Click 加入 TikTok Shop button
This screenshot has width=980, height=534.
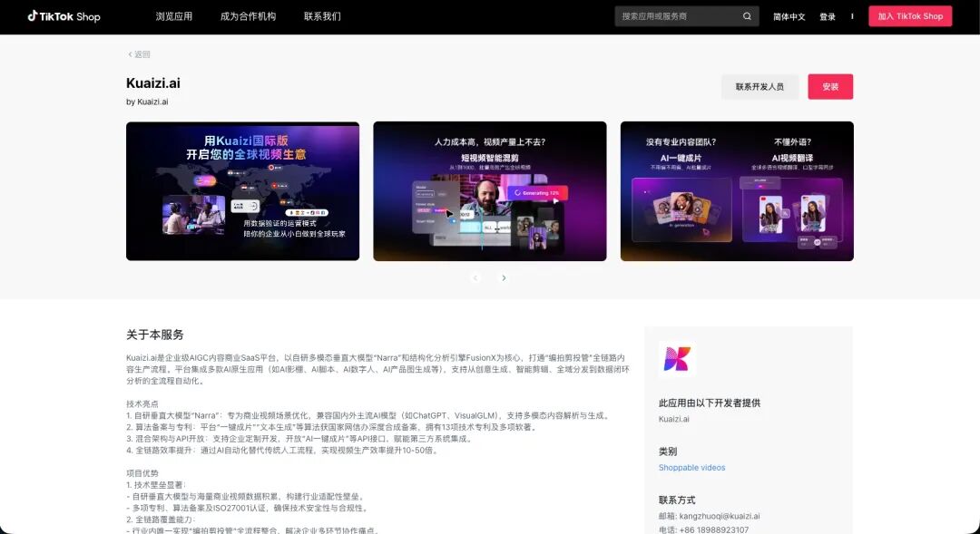[x=910, y=16]
